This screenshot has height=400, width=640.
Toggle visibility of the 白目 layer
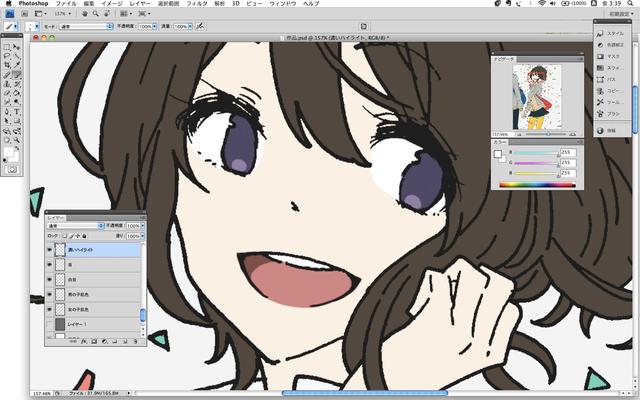51,280
